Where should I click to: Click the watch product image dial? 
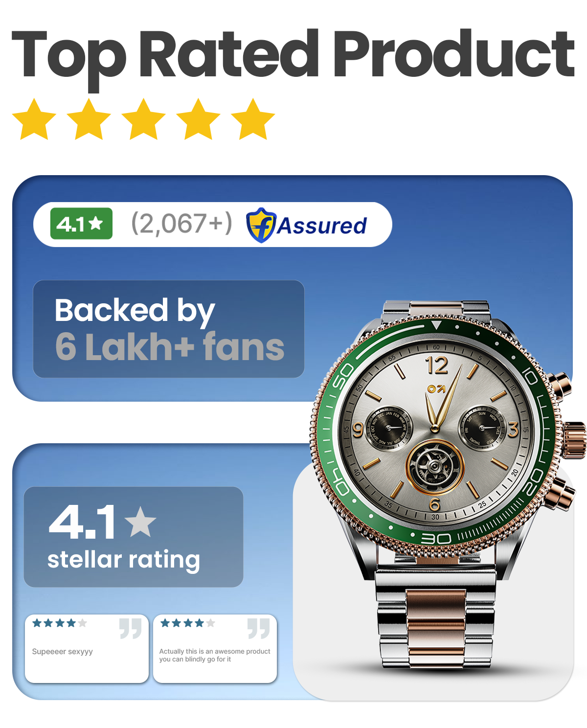(435, 430)
